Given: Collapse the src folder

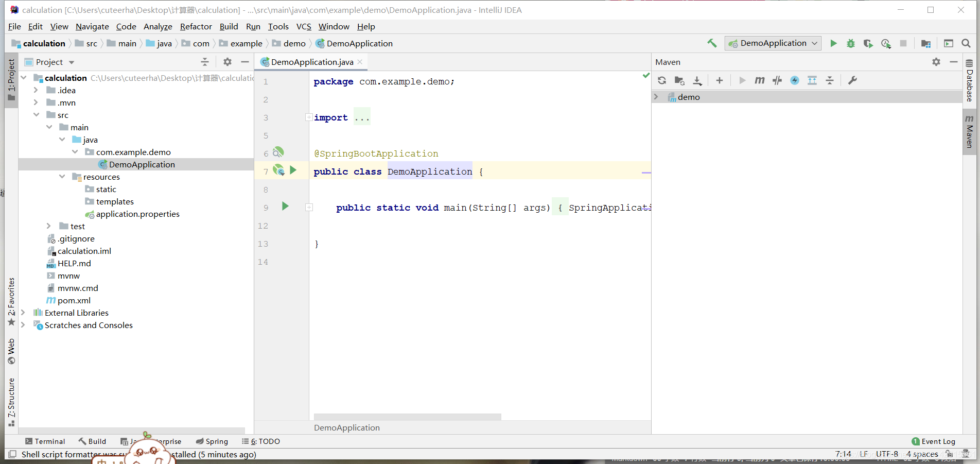Looking at the screenshot, I should tap(36, 115).
